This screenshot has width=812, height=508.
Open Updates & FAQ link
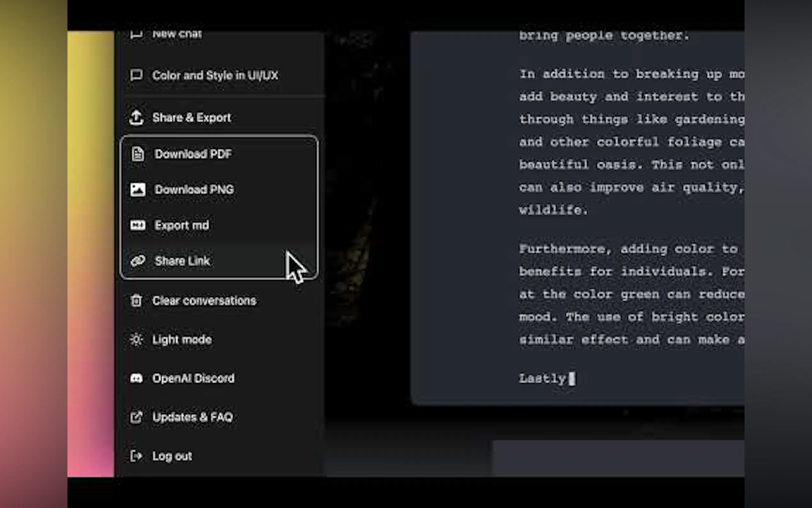192,417
